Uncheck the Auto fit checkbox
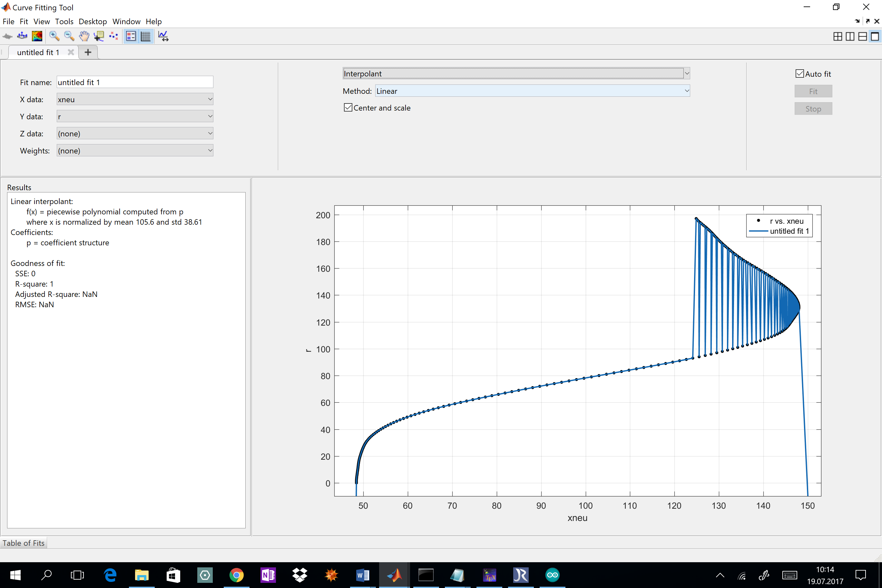 coord(799,74)
